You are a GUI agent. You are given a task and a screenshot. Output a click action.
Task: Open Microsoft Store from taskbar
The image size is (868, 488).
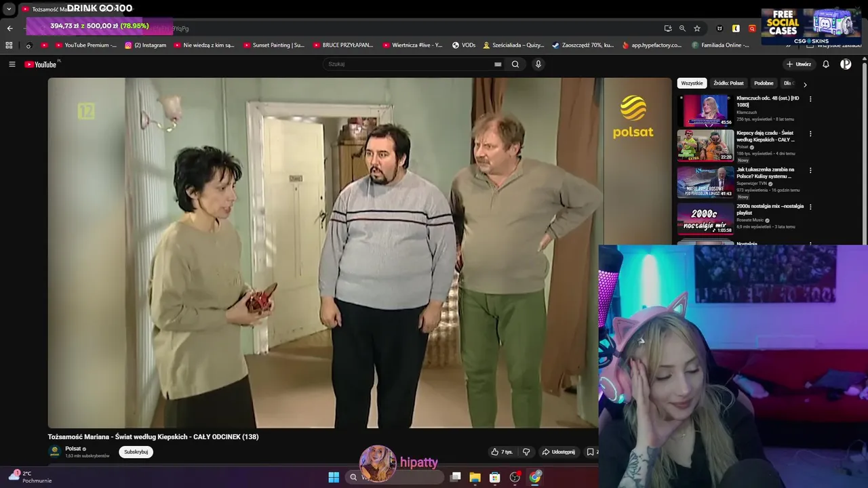[x=495, y=477]
